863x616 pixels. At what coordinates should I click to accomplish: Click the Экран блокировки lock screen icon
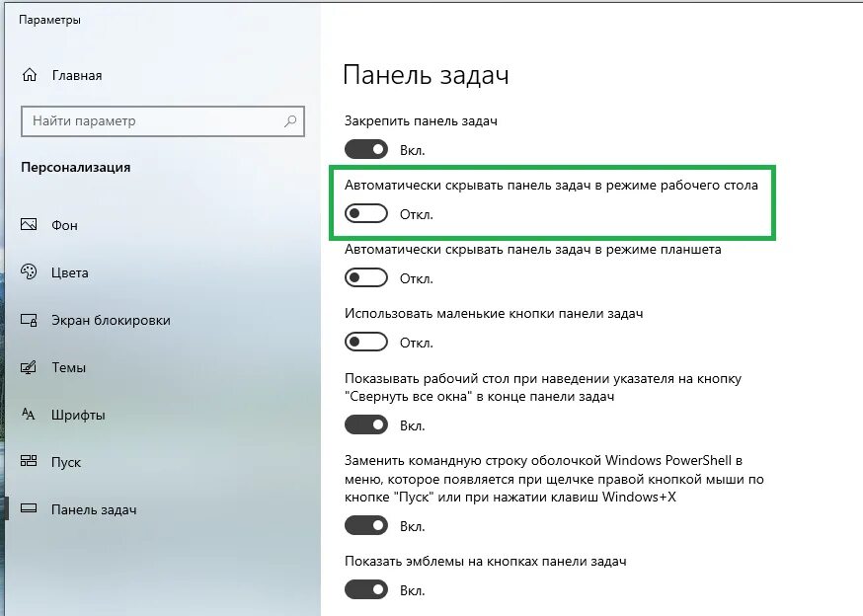pos(29,320)
